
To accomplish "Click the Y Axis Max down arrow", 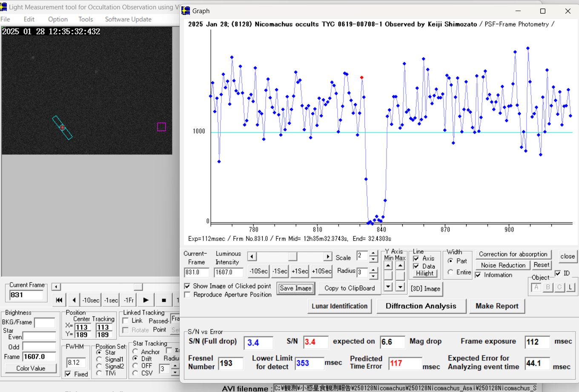I will (x=400, y=287).
